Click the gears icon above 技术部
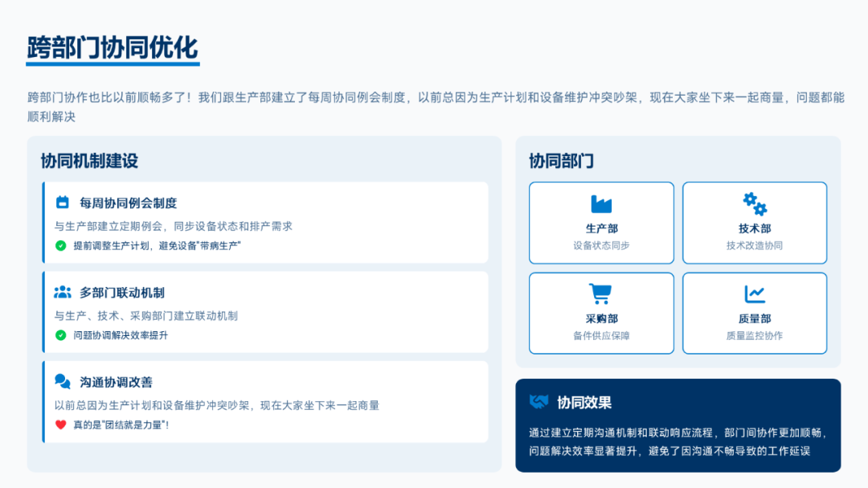Screen dimensions: 868x488 (755, 203)
